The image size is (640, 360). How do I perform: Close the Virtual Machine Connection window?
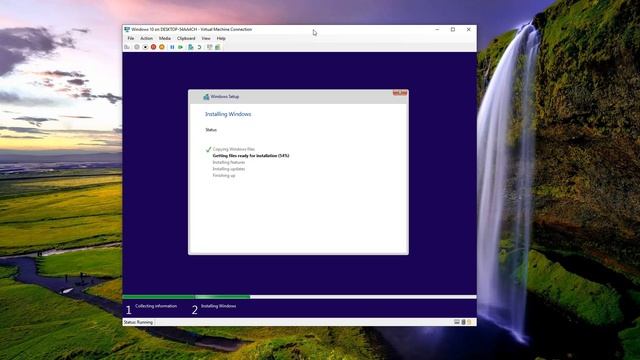click(x=469, y=29)
